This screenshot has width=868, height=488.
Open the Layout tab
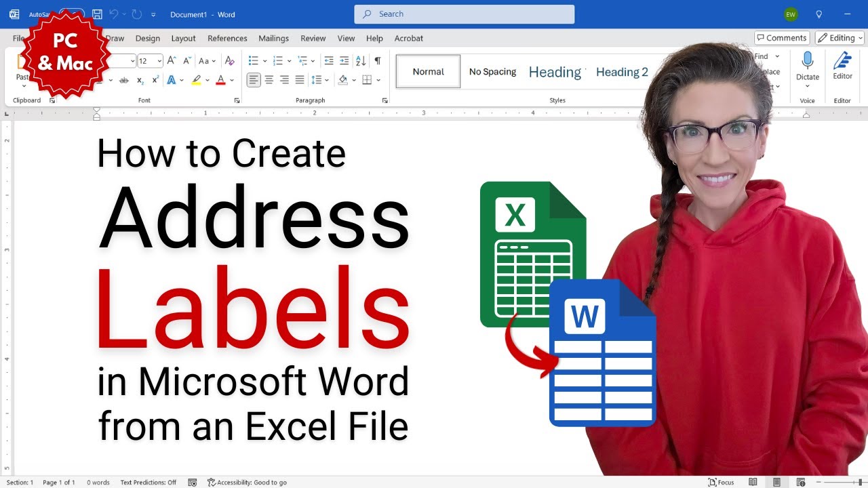click(x=183, y=39)
